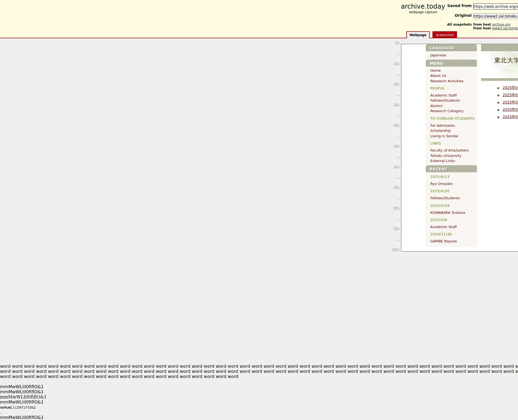Viewport: 518px width, 420px height.
Task: Select the Webpage tab
Action: (x=418, y=35)
